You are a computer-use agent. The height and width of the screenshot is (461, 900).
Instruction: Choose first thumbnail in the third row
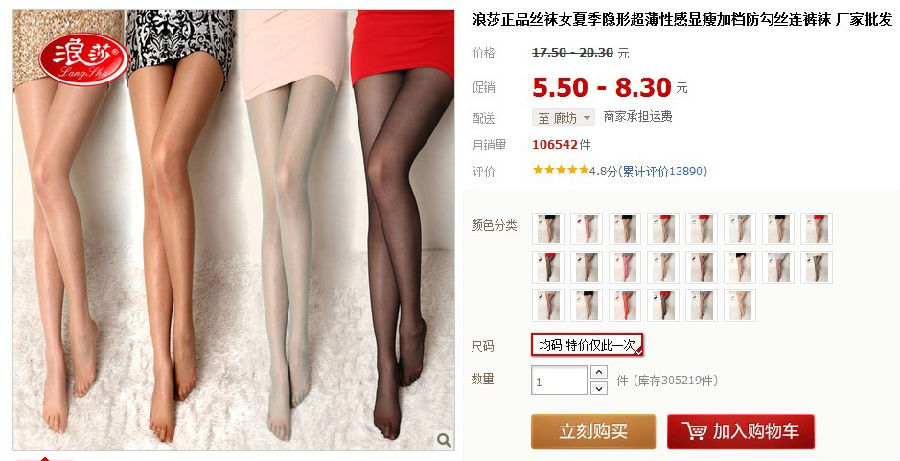[x=548, y=305]
